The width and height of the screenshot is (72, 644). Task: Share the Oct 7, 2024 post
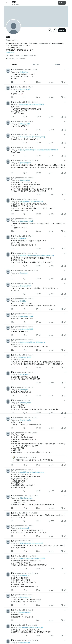coord(65,82)
